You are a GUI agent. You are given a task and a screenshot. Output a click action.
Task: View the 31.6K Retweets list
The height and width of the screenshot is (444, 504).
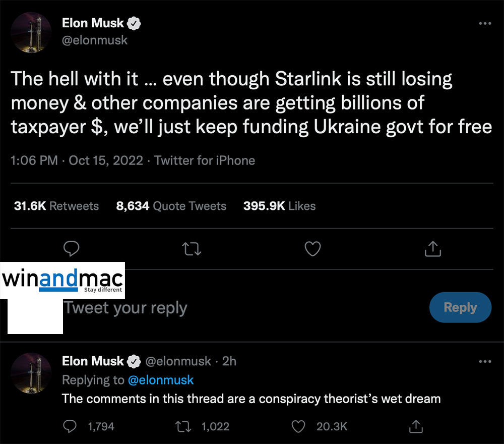click(x=56, y=206)
